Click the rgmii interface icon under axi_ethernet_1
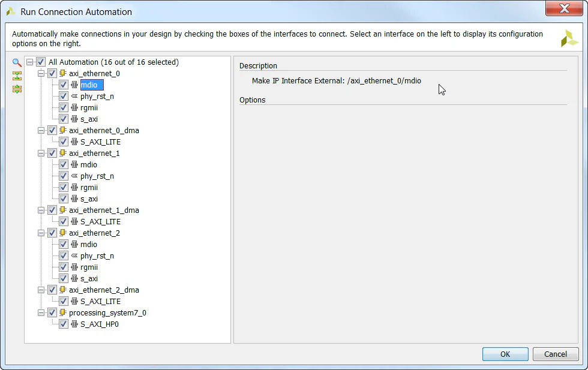Image resolution: width=588 pixels, height=370 pixels. 74,187
